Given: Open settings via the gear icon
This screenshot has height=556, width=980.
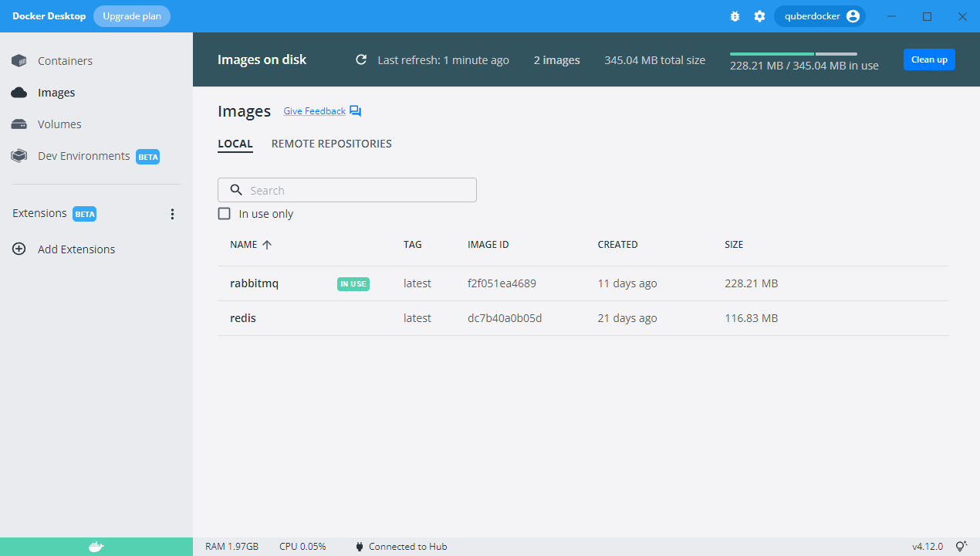Looking at the screenshot, I should 759,16.
